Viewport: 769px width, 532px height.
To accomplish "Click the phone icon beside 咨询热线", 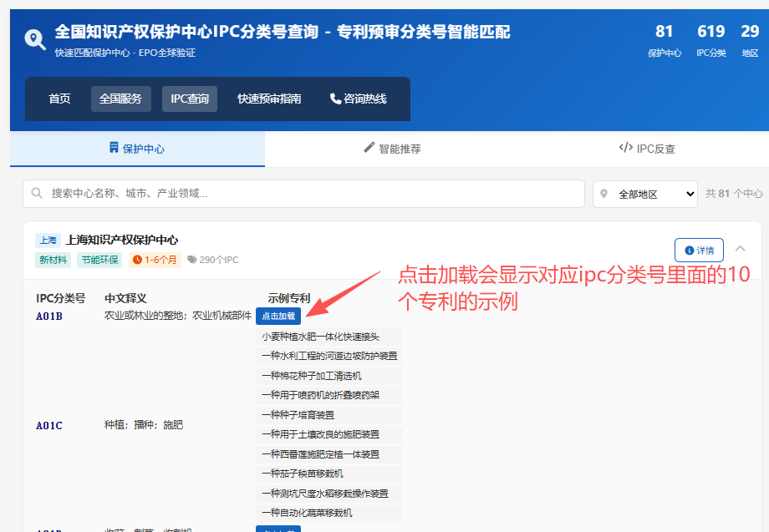I will coord(335,99).
